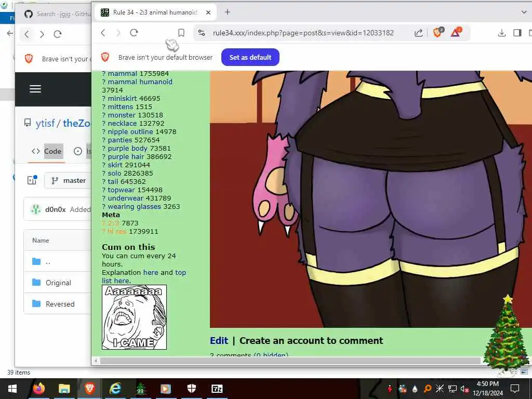Reload the rule34 page
The width and height of the screenshot is (532, 399).
point(134,33)
